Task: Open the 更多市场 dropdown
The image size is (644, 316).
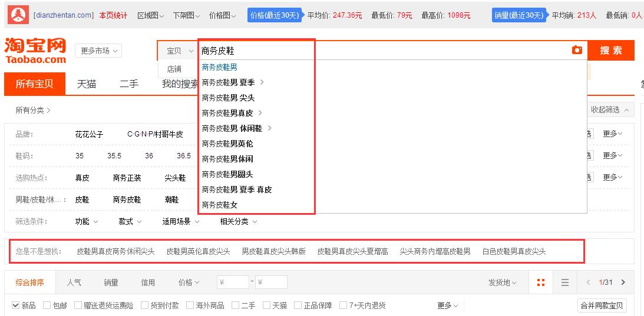Action: (x=99, y=51)
